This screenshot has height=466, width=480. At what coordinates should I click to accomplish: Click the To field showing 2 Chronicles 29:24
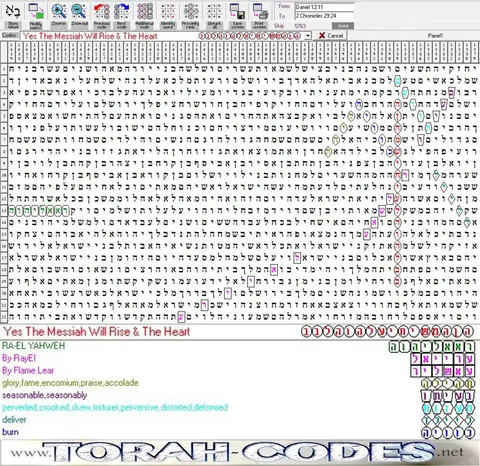324,16
